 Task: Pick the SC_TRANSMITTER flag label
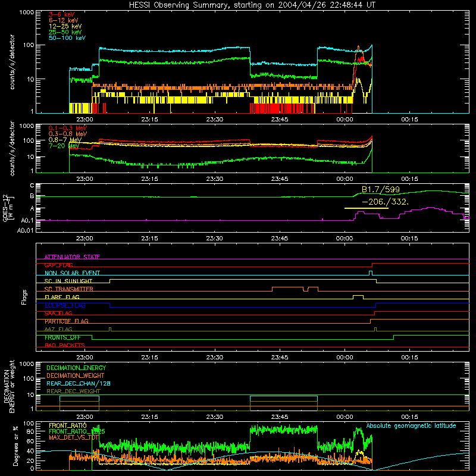click(x=69, y=289)
